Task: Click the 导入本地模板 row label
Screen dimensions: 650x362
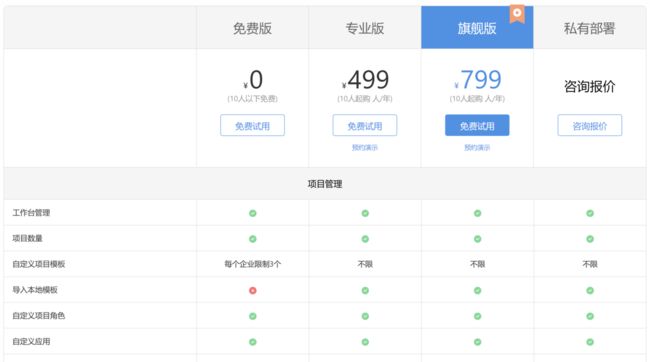Action: [35, 290]
